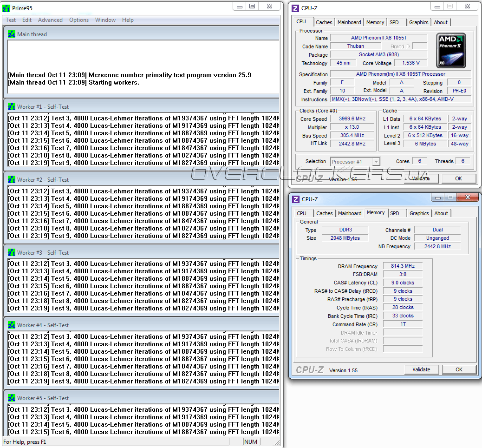The width and height of the screenshot is (482, 448).
Task: Minimize the Prime95 window
Action: (240, 7)
